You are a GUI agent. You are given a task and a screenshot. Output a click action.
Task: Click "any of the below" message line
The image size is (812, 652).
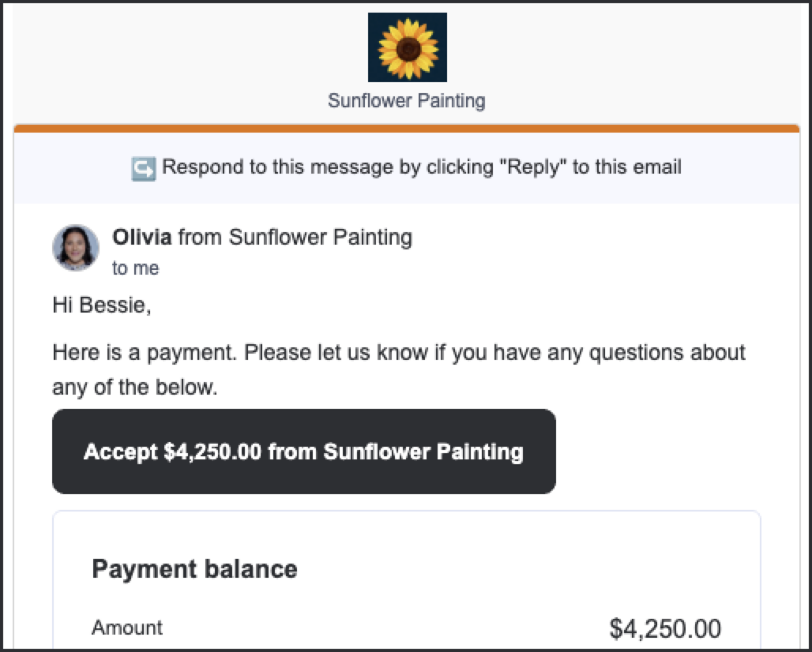135,387
